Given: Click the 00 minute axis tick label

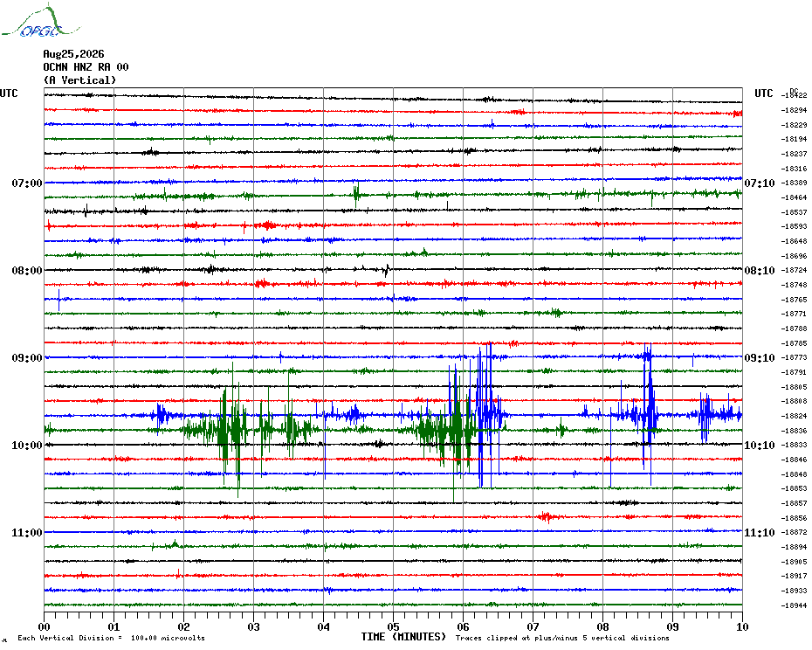Looking at the screenshot, I should (44, 626).
